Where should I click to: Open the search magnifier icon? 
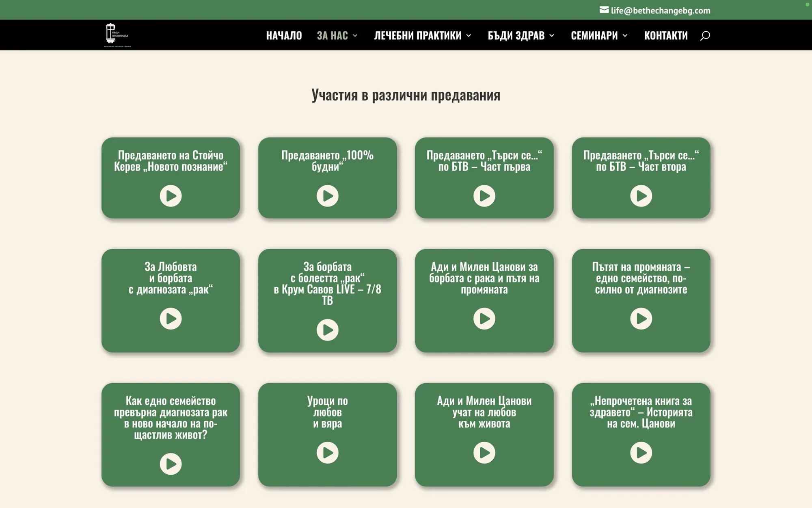[x=705, y=35]
